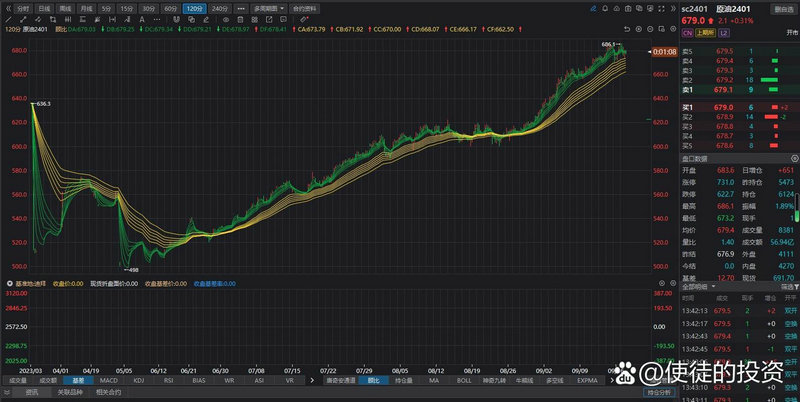Open the KDJ indicator tab
800x402 pixels.
click(138, 380)
